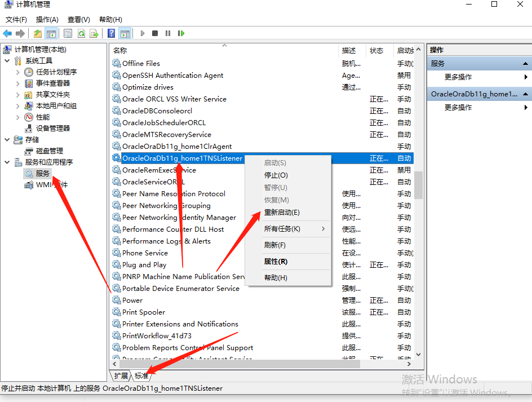Image resolution: width=532 pixels, height=402 pixels.
Task: Open the 帮助(H) menu
Action: tap(110, 19)
